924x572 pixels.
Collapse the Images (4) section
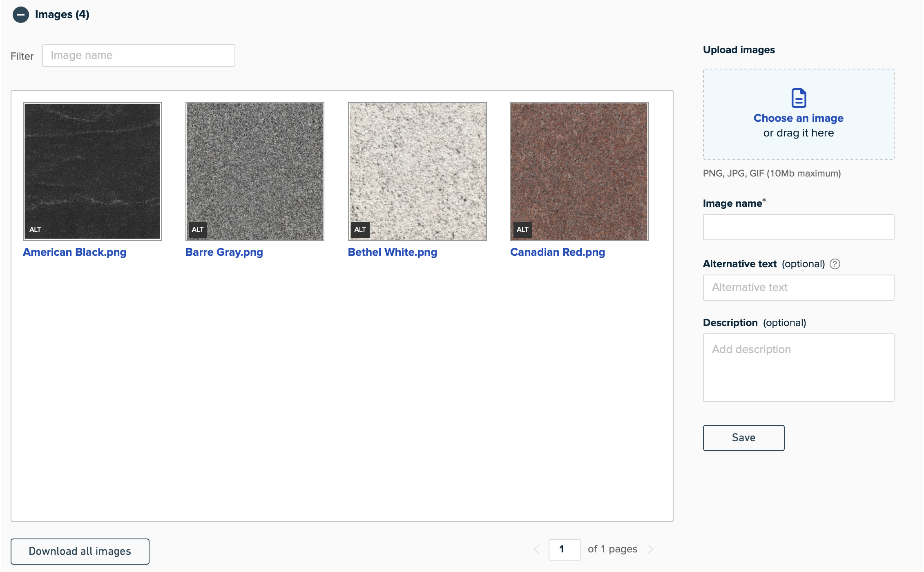[20, 15]
